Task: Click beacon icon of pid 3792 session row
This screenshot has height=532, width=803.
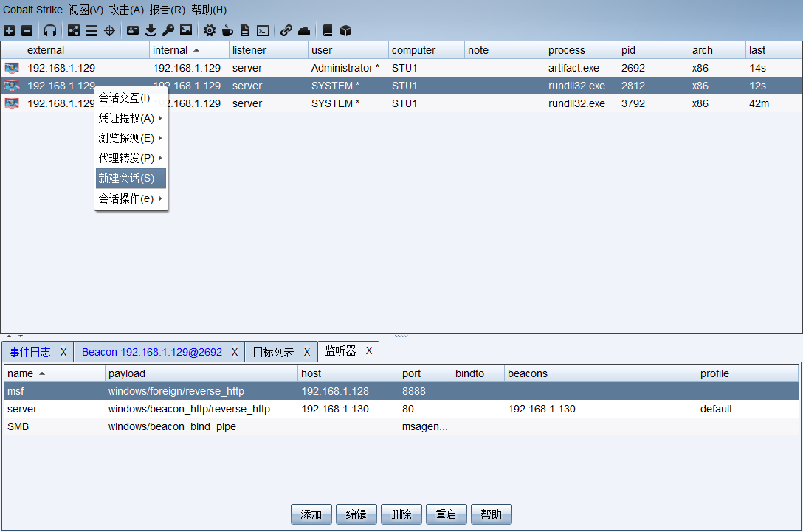Action: point(12,103)
